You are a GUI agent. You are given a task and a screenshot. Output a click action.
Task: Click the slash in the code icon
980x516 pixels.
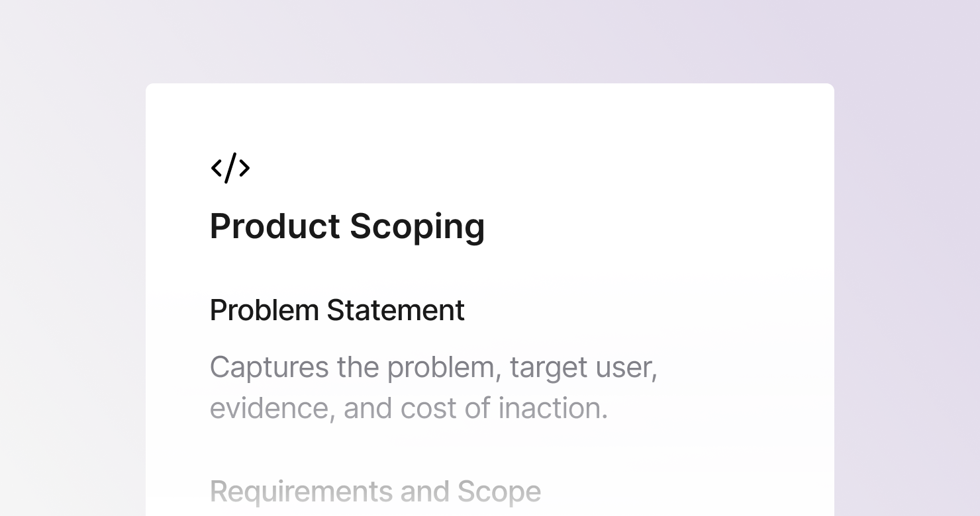pyautogui.click(x=230, y=168)
